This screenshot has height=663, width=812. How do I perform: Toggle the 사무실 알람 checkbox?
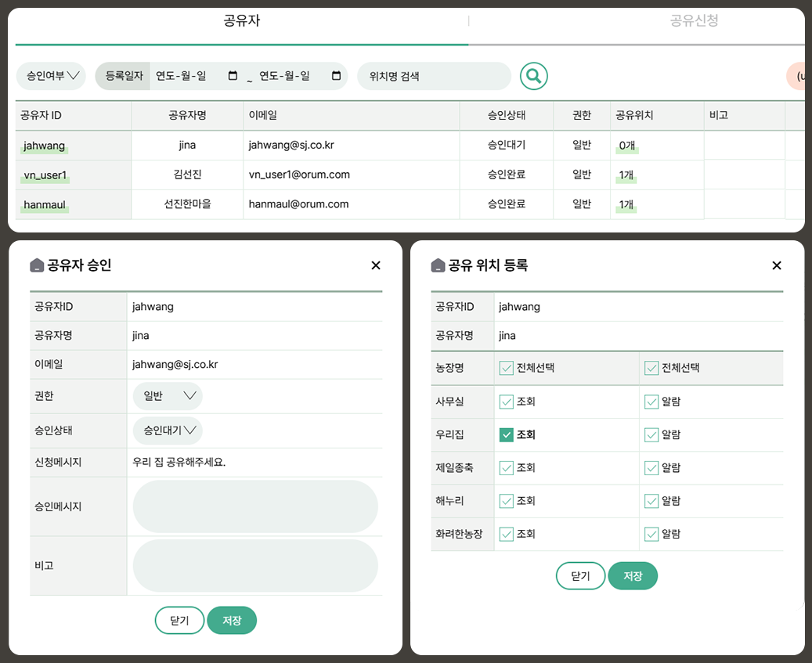[x=651, y=402]
